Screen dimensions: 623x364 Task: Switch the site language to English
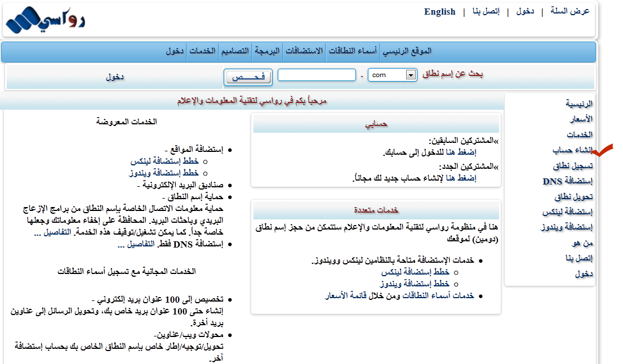click(x=439, y=12)
